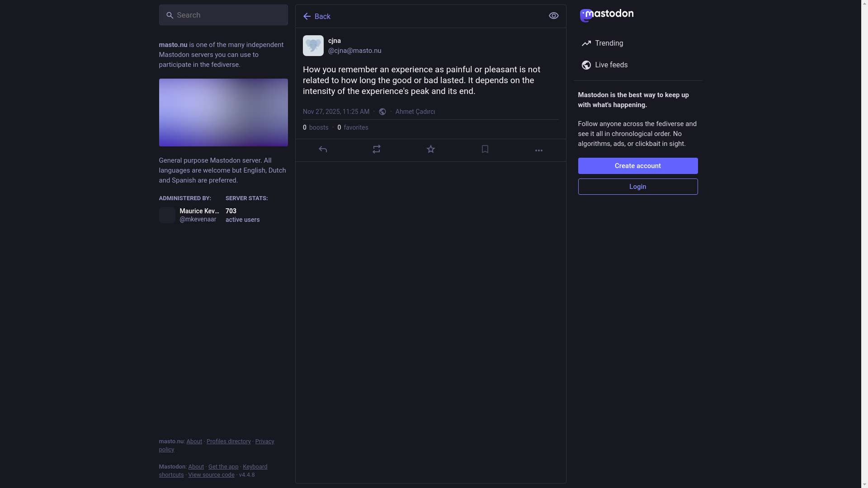Toggle sensitive content visibility eye icon
868x488 pixels.
point(554,16)
